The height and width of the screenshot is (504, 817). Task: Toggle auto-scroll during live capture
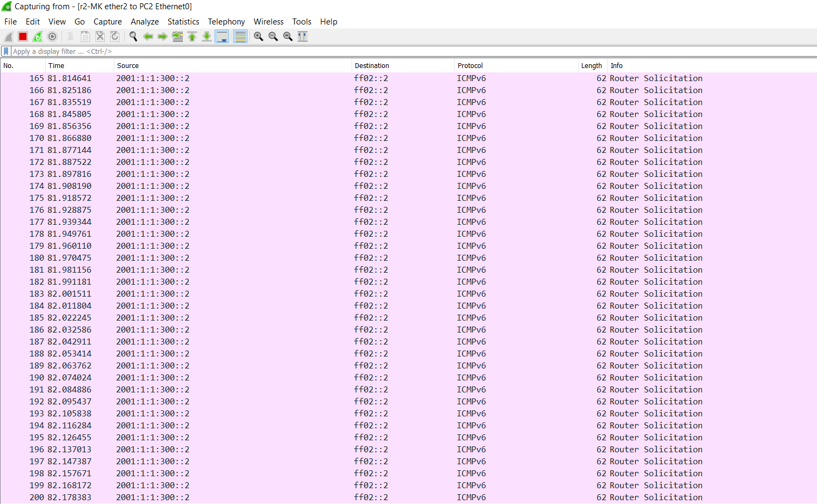[222, 36]
